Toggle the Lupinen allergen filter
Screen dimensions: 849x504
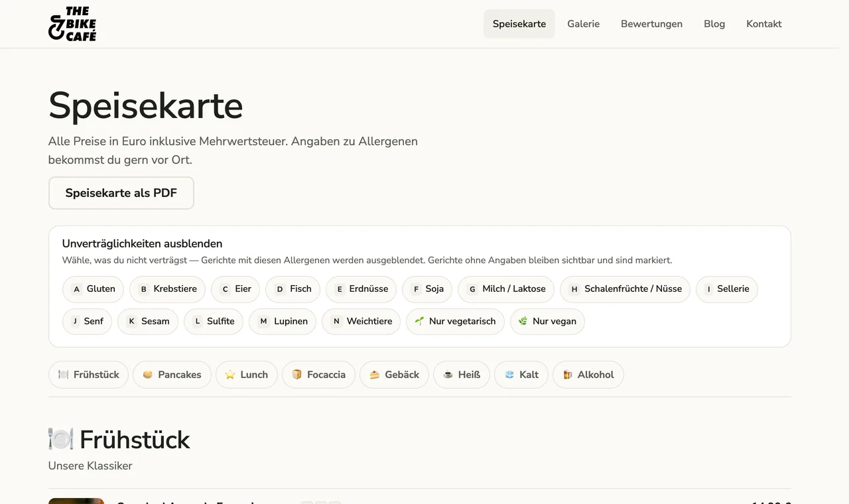point(283,322)
